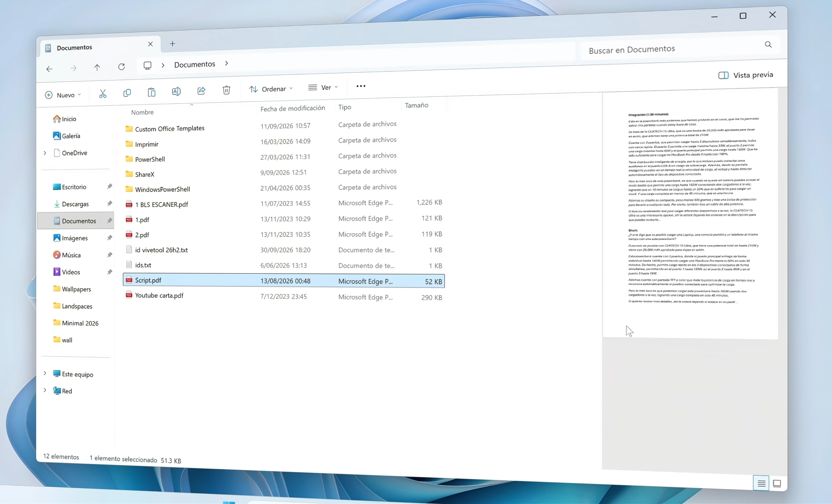This screenshot has height=504, width=832.
Task: Click the search magnifier icon
Action: [768, 44]
